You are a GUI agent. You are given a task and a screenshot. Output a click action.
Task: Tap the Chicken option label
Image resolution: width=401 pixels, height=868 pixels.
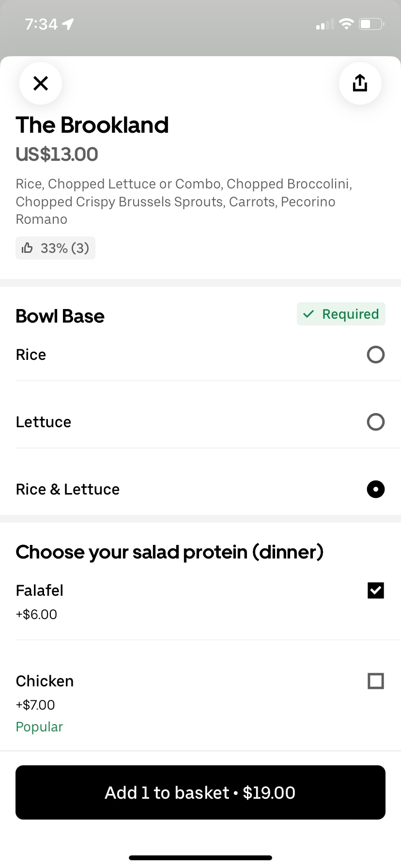click(45, 681)
